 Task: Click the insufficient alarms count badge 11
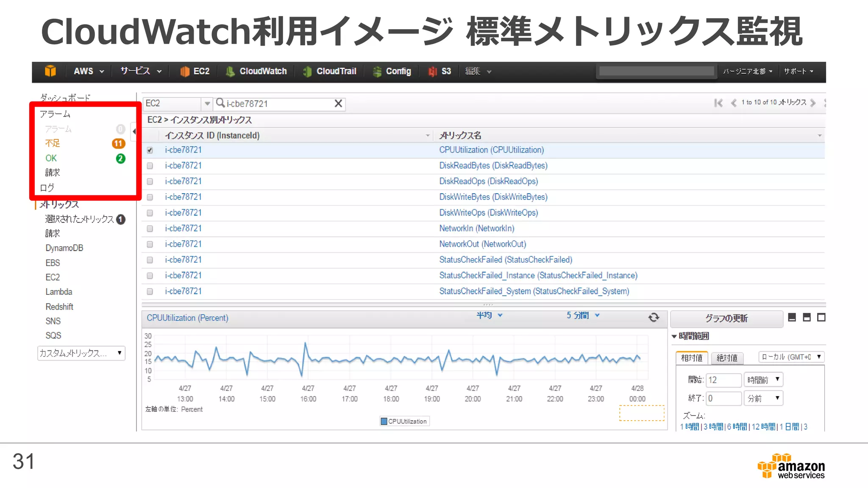[x=119, y=144]
